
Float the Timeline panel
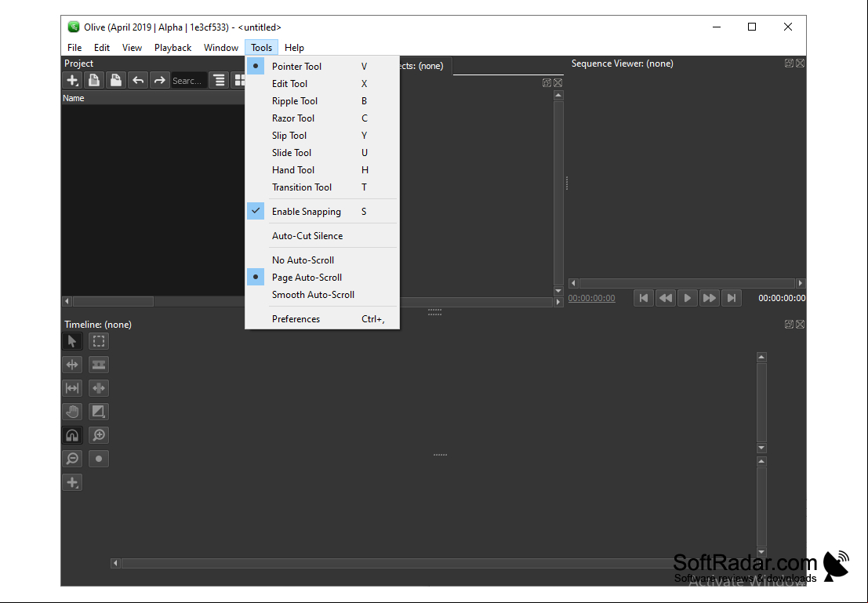pos(789,325)
